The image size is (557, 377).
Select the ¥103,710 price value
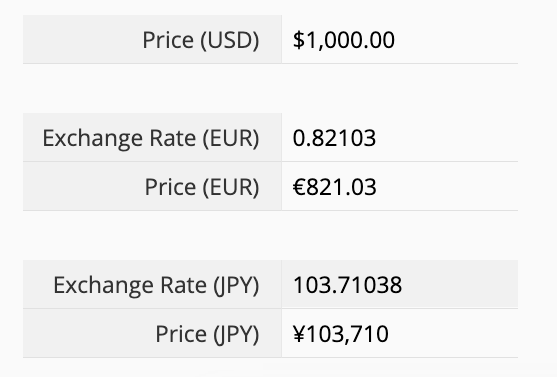[340, 334]
